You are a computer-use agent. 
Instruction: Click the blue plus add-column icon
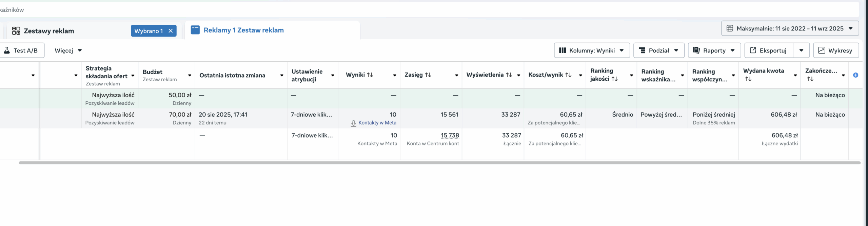point(855,75)
